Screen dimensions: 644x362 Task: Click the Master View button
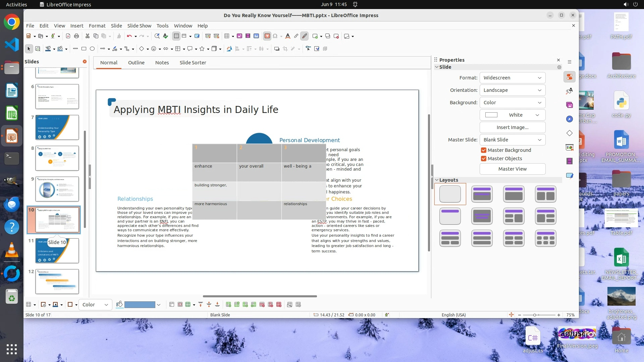coord(512,169)
